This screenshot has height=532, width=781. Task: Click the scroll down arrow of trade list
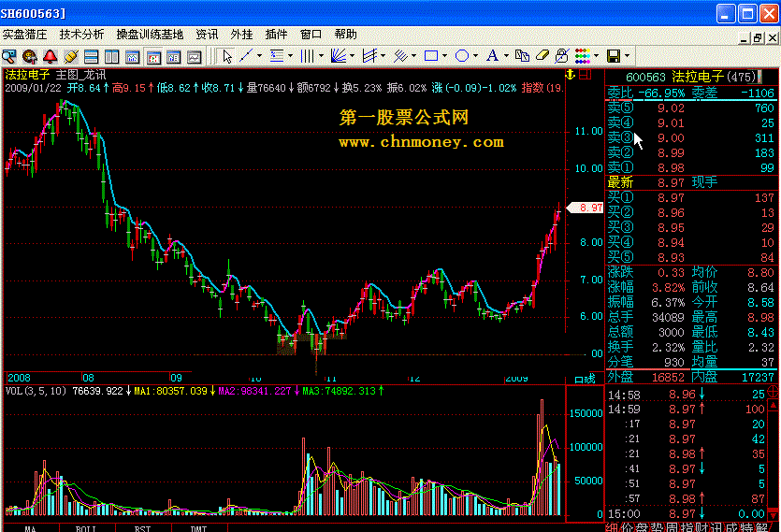tap(773, 514)
